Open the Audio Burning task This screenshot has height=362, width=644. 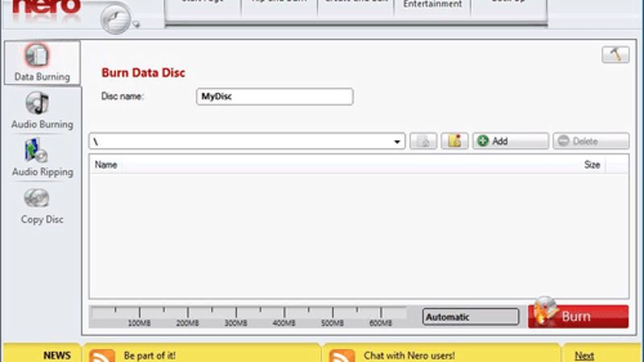(x=42, y=111)
